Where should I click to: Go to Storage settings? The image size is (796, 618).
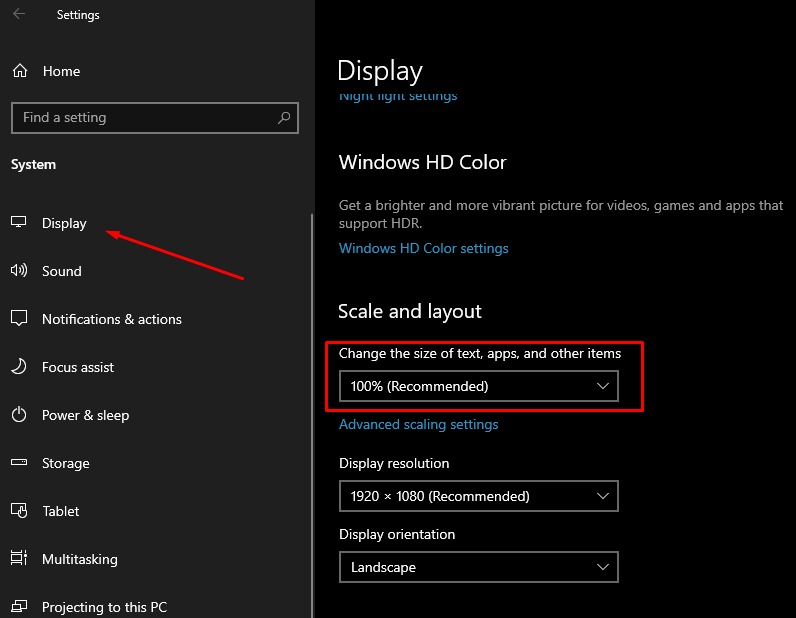65,463
